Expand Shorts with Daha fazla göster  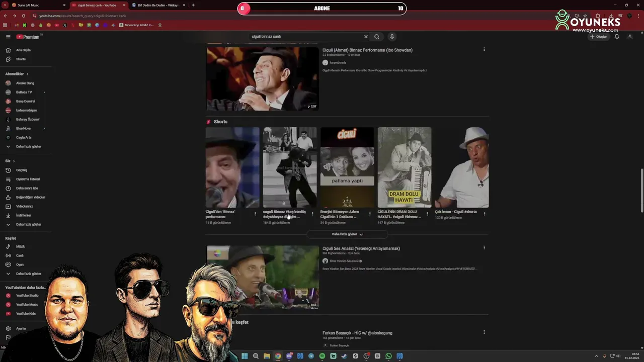[x=347, y=234]
